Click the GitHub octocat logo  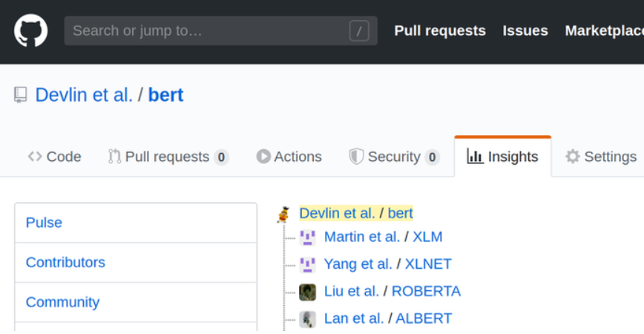31,31
